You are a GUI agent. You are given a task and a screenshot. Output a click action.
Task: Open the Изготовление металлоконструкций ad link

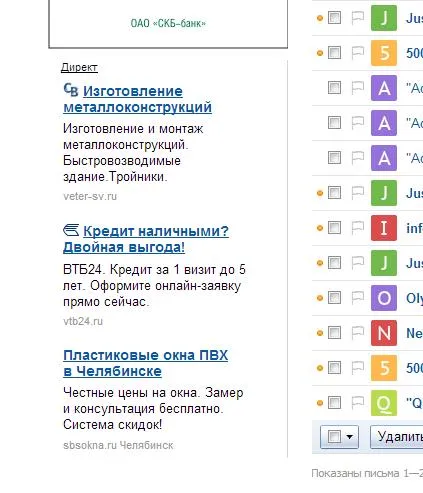pos(137,99)
